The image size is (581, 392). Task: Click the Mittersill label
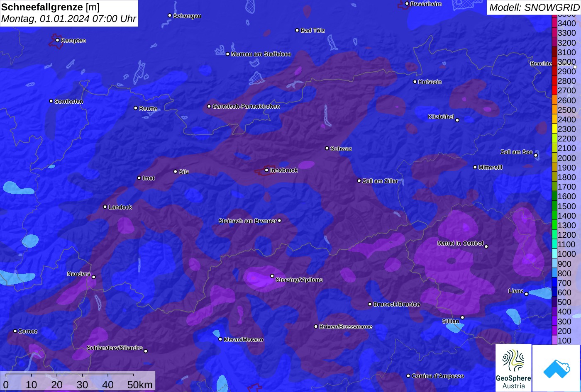(x=490, y=168)
